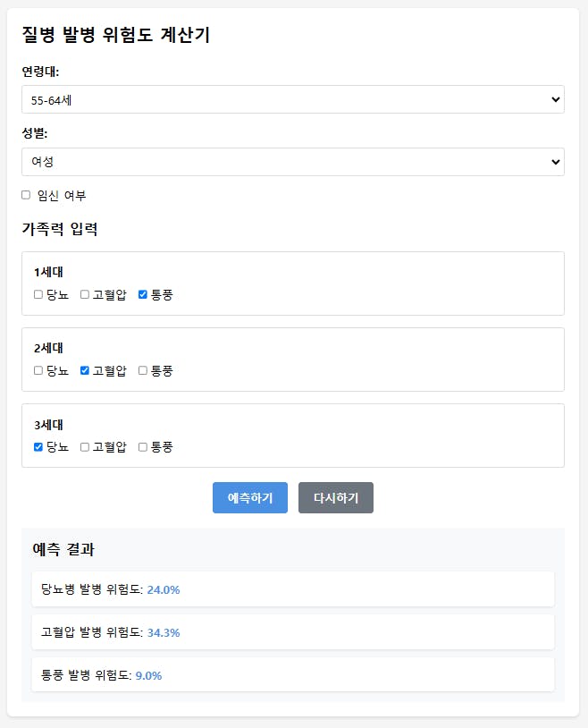Check 고혈압 under 1세대
This screenshot has height=728, width=588.
click(85, 294)
